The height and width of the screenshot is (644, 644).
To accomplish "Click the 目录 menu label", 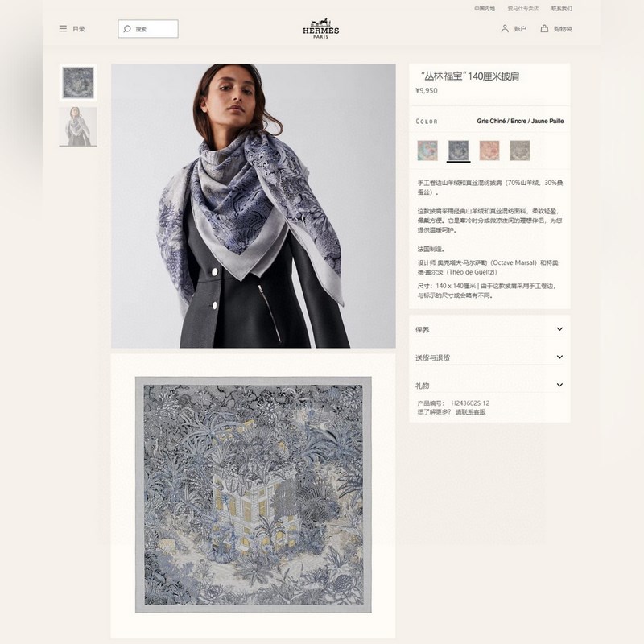I will click(79, 29).
